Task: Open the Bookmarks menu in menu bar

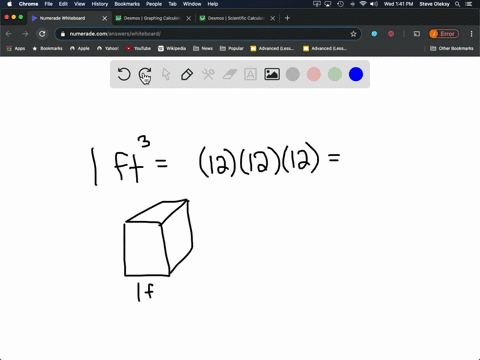Action: (127, 4)
